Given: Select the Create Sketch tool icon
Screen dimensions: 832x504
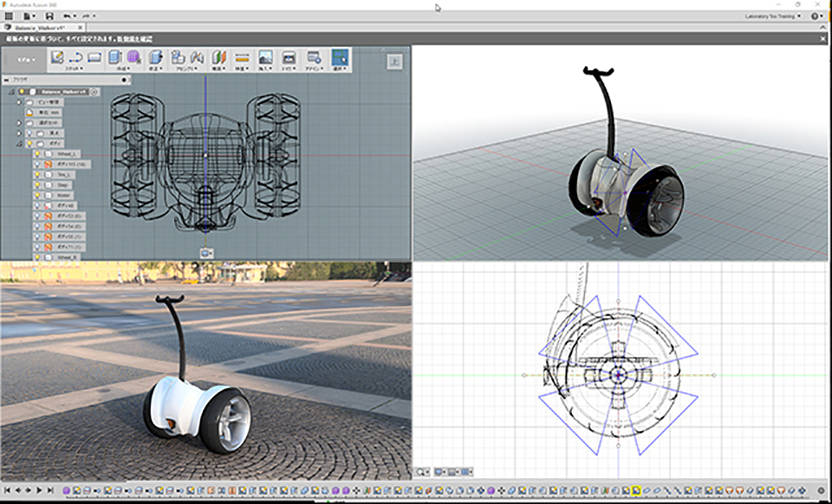Looking at the screenshot, I should 57,58.
